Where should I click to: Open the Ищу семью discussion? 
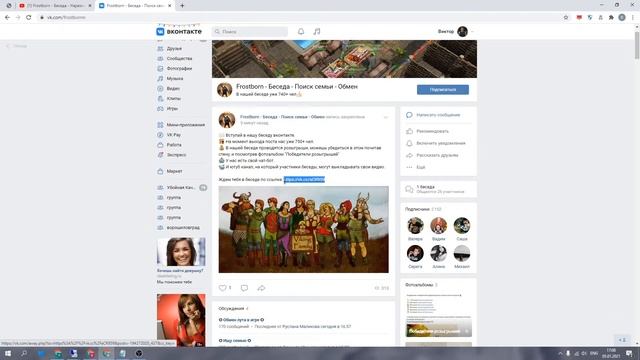pyautogui.click(x=235, y=340)
